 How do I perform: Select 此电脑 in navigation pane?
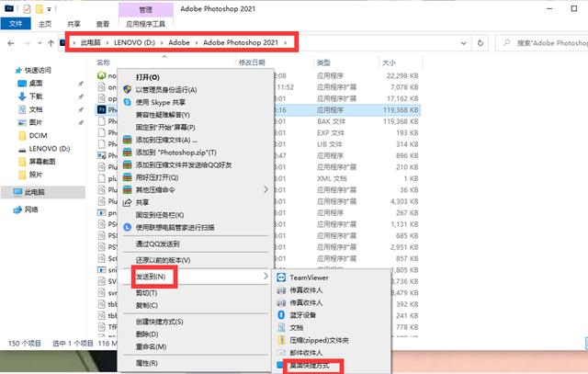coord(34,192)
